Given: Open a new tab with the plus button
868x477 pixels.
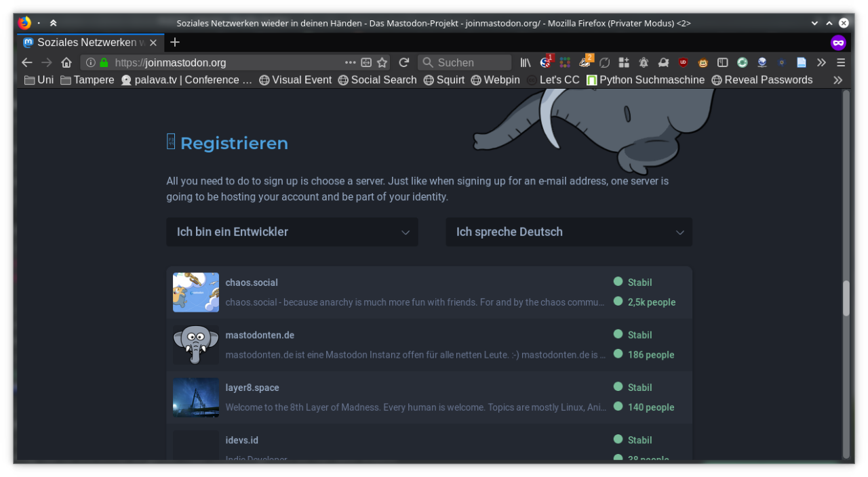Looking at the screenshot, I should 175,43.
